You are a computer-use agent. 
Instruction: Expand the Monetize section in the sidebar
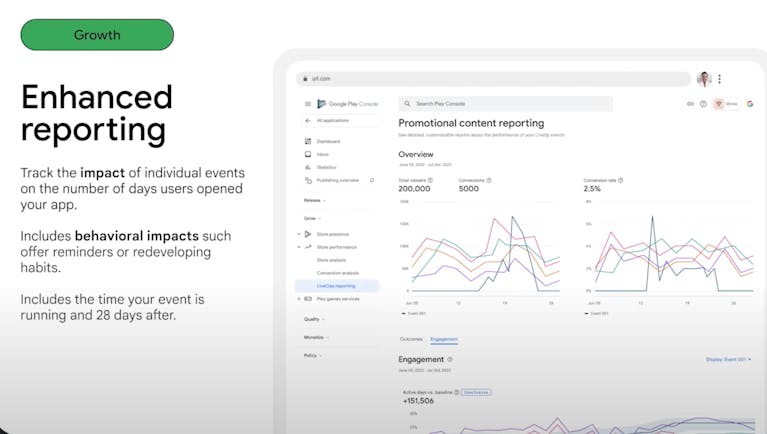(x=316, y=337)
